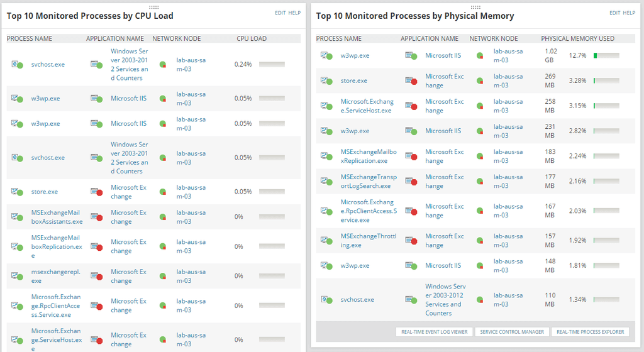Click 183 MB memory value

point(550,157)
